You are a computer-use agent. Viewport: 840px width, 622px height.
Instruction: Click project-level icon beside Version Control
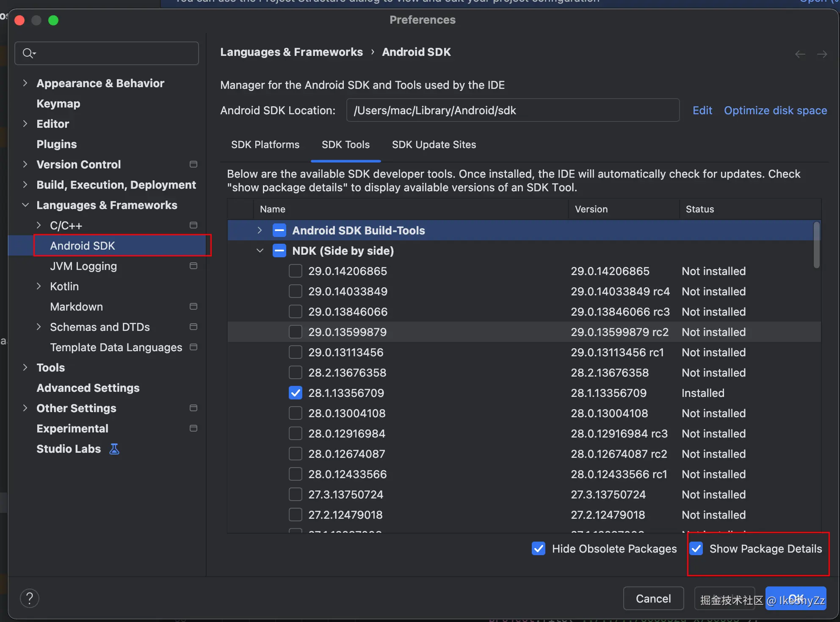point(193,164)
